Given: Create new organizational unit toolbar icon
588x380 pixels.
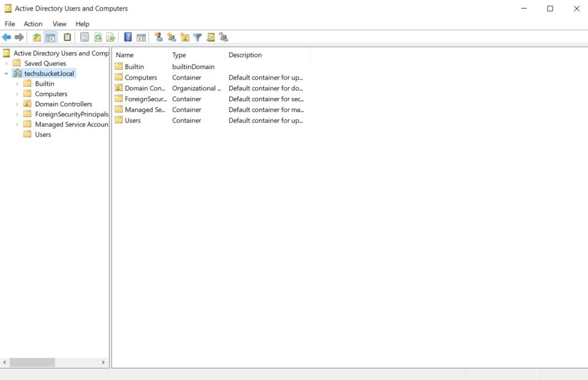Looking at the screenshot, I should (185, 37).
